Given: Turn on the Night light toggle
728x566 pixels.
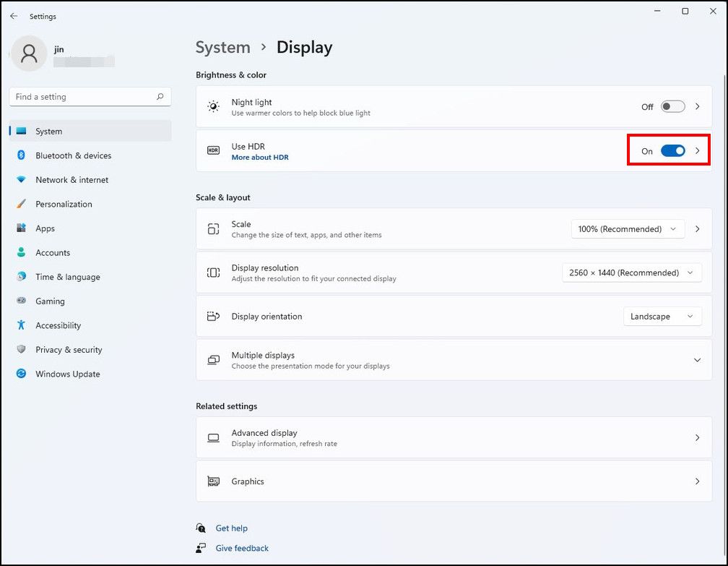Looking at the screenshot, I should click(672, 106).
